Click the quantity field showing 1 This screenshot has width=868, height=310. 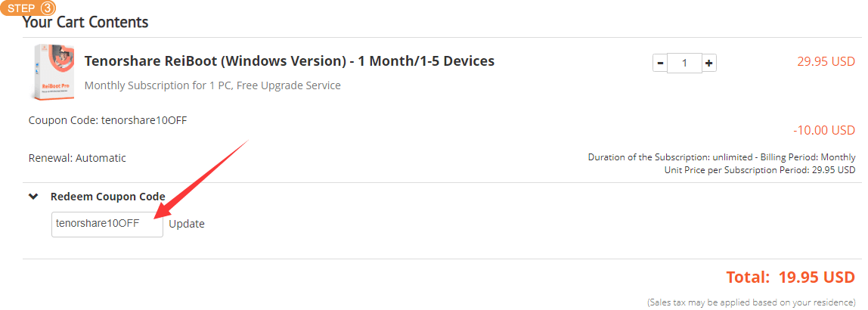click(x=685, y=64)
